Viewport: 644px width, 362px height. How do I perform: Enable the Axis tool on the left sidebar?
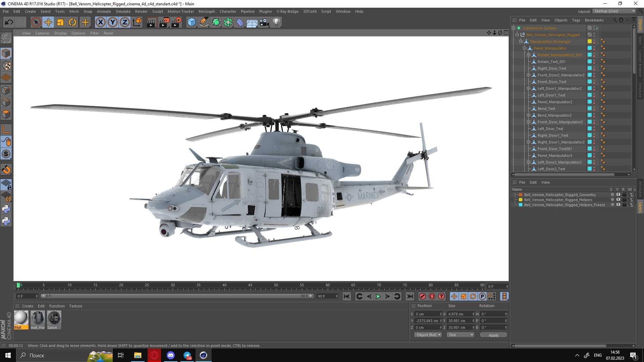pos(6,130)
